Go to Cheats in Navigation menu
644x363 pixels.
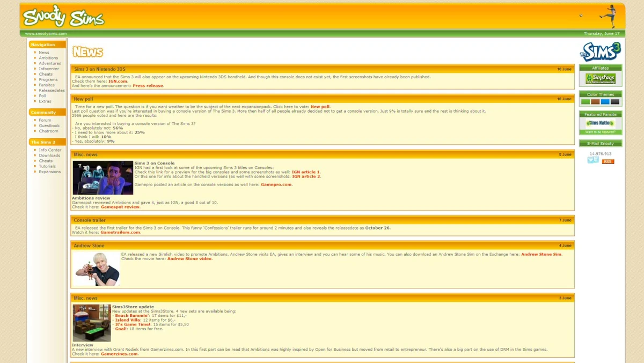[x=46, y=74]
